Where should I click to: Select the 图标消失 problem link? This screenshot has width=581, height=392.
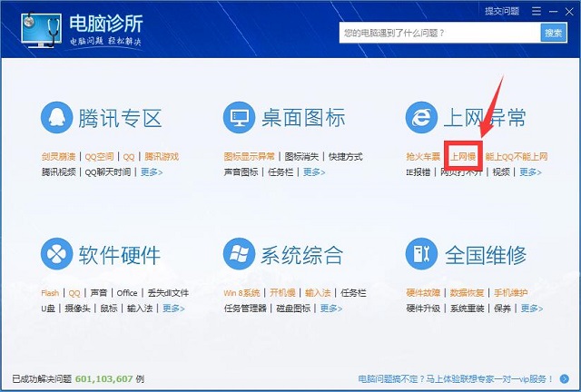click(x=301, y=157)
